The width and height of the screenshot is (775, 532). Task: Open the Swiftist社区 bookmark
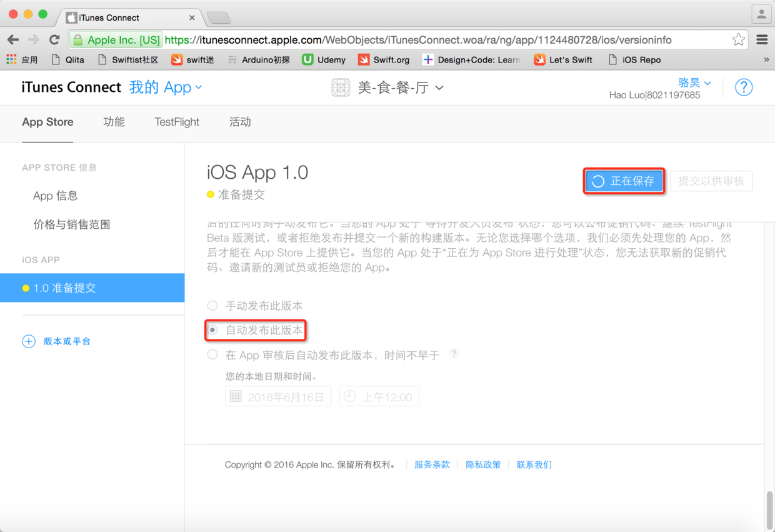[x=128, y=59]
